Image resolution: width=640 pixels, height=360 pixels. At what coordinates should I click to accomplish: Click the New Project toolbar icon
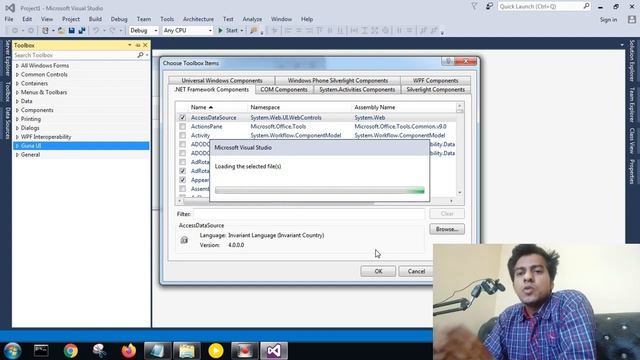(x=45, y=31)
